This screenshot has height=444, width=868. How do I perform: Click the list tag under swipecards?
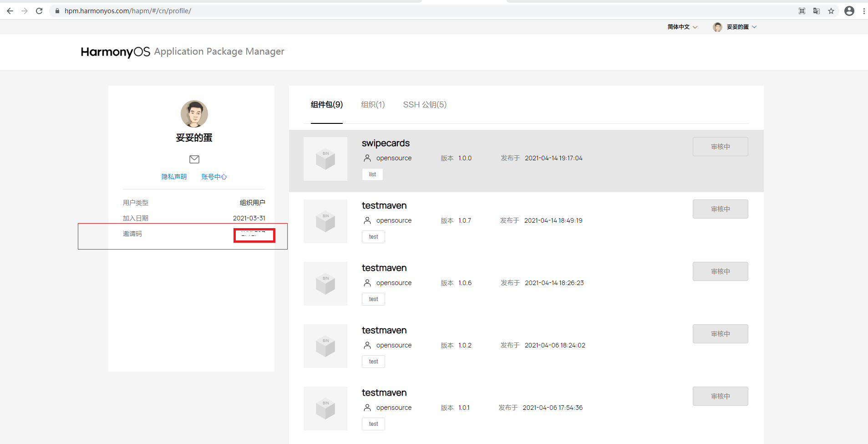tap(372, 174)
